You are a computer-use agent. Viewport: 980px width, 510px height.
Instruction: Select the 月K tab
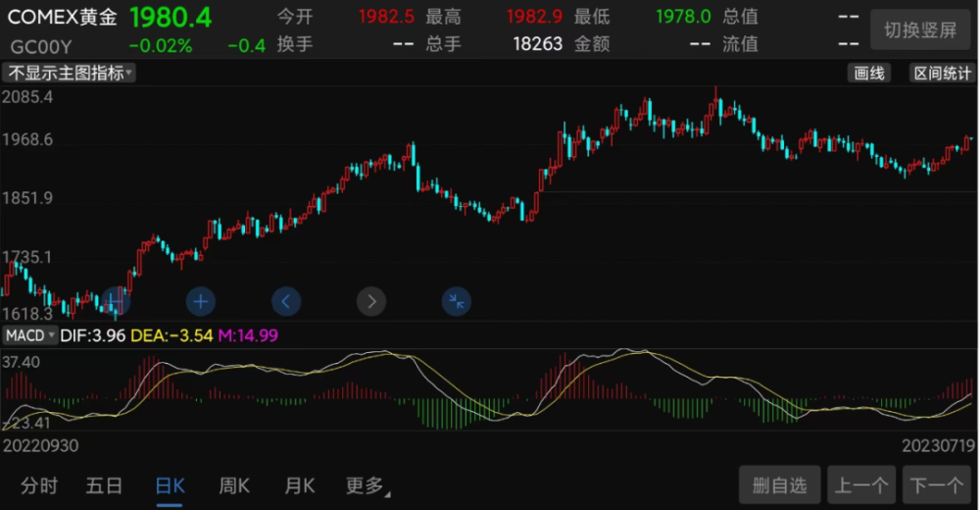pos(299,485)
